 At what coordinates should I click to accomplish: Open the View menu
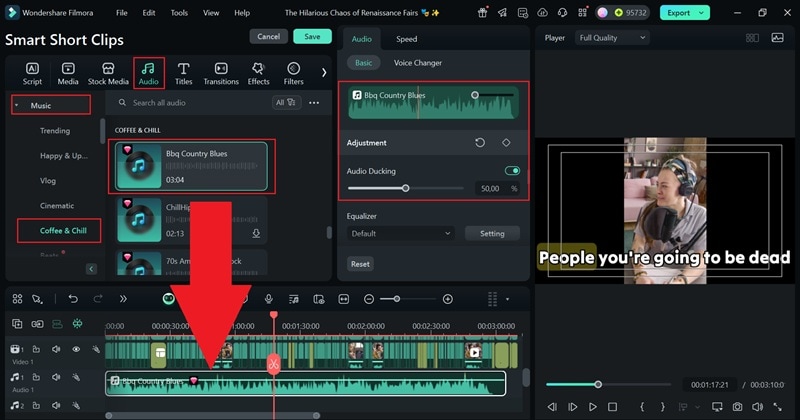(x=211, y=13)
